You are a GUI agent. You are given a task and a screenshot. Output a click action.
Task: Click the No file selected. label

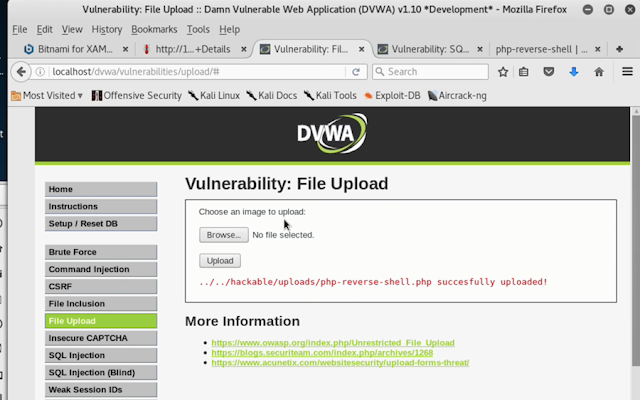[x=283, y=235]
